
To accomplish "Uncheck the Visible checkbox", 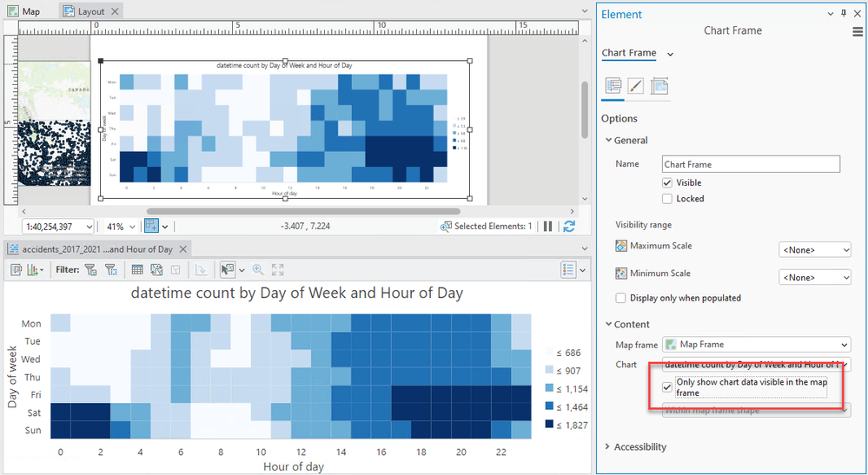I will click(x=667, y=182).
